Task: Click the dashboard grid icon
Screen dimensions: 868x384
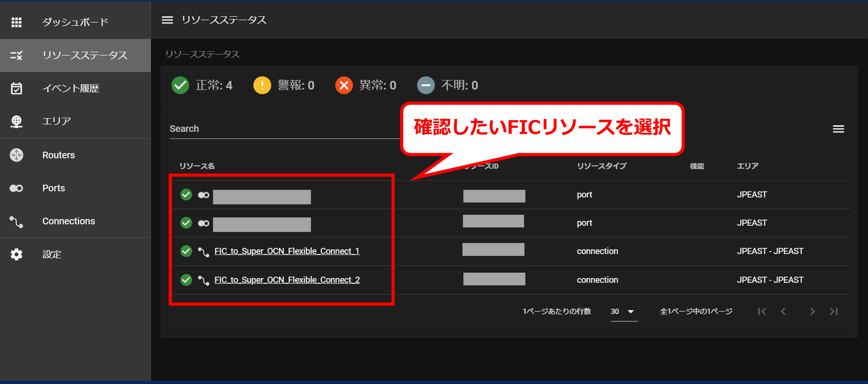Action: (16, 22)
